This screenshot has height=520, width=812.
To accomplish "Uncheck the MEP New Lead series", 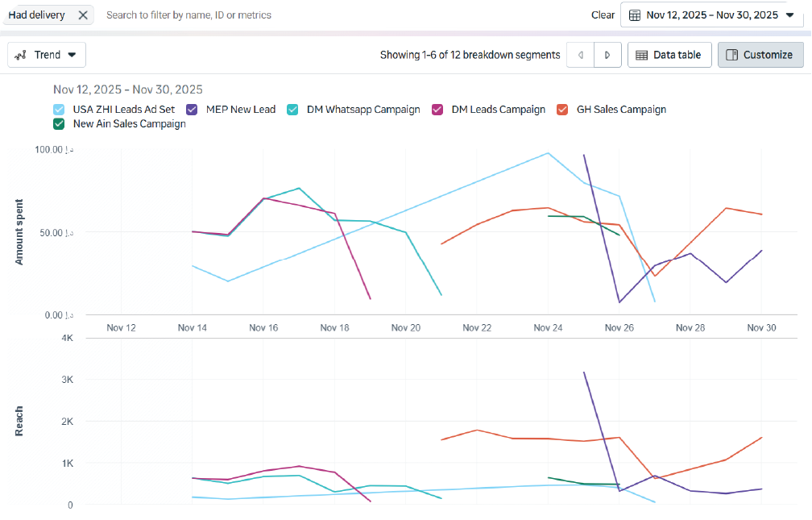I will [x=193, y=110].
